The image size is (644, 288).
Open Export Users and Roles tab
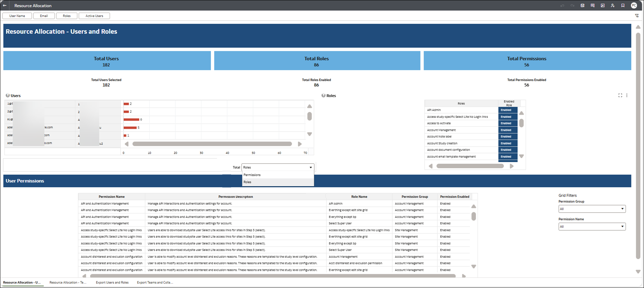[x=112, y=282]
